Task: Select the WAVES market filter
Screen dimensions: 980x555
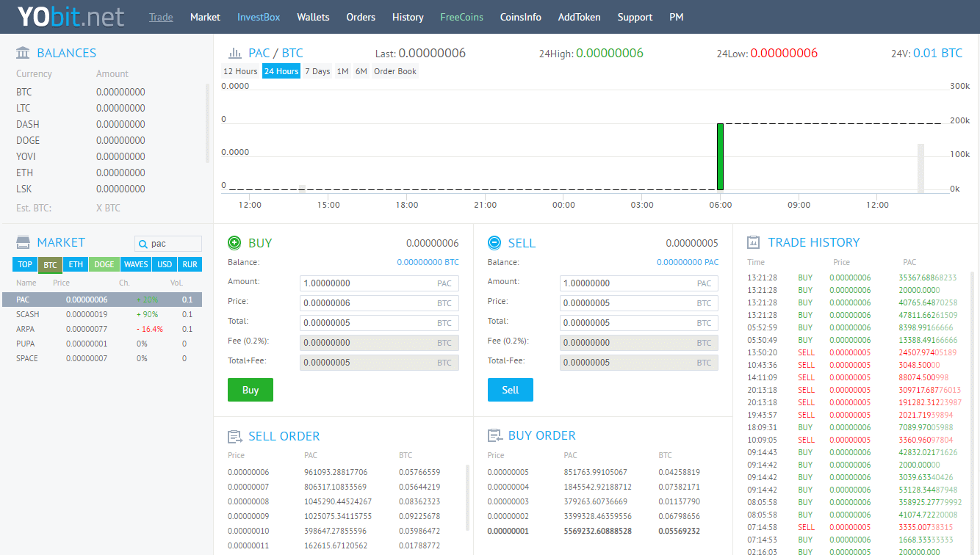Action: (136, 264)
